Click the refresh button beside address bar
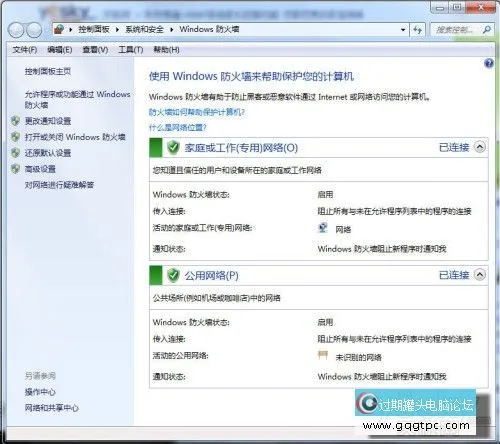This screenshot has height=444, width=500. (x=417, y=30)
